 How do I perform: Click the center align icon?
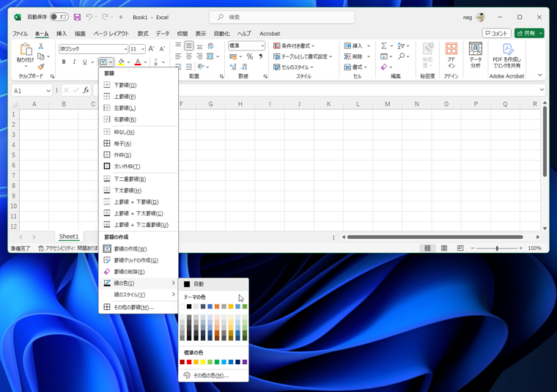(189, 56)
